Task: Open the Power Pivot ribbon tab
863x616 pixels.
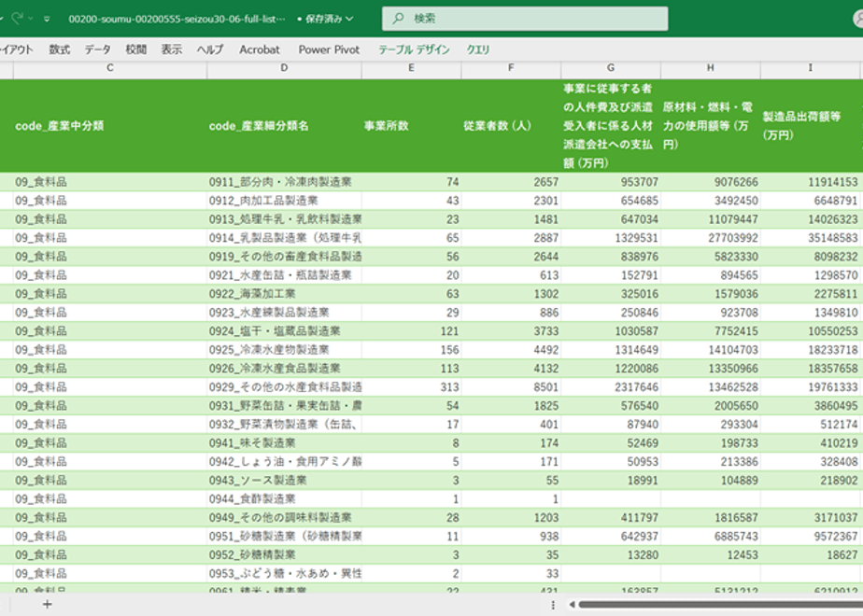Action: [x=329, y=49]
